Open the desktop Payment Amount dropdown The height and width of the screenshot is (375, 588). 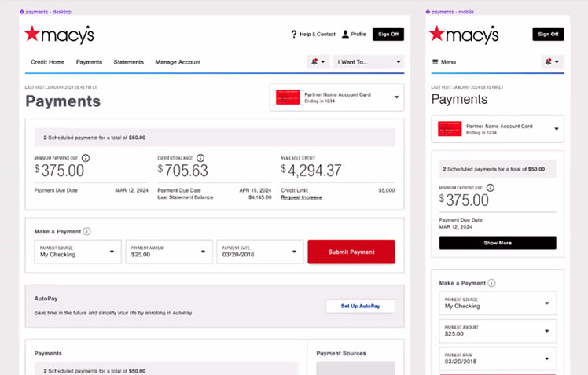(x=168, y=252)
